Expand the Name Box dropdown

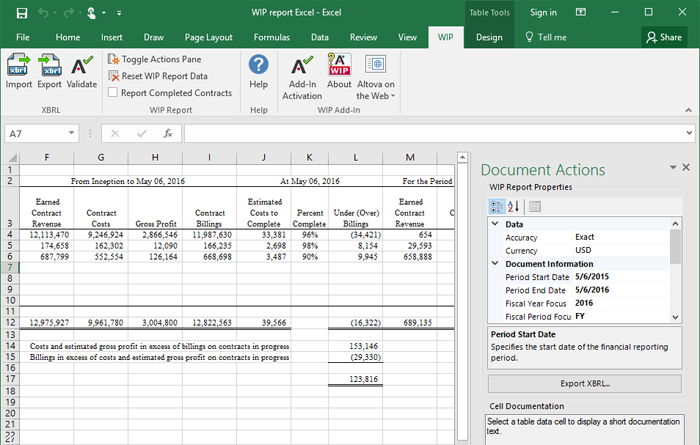(x=72, y=133)
